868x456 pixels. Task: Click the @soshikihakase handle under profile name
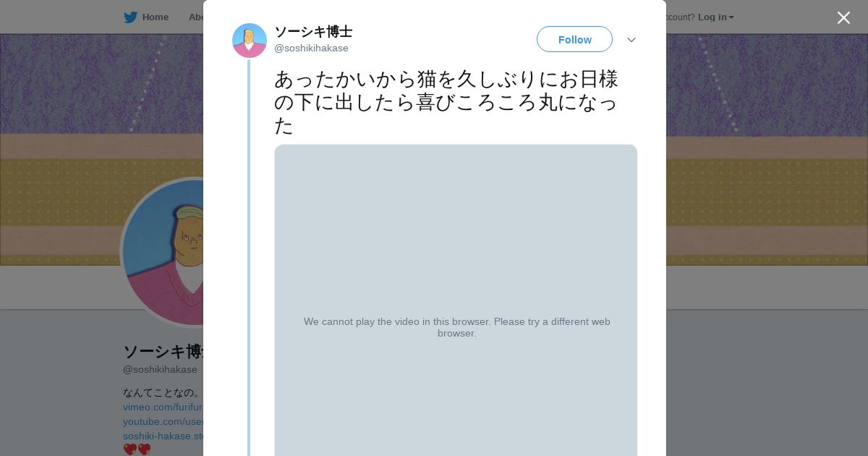tap(160, 370)
